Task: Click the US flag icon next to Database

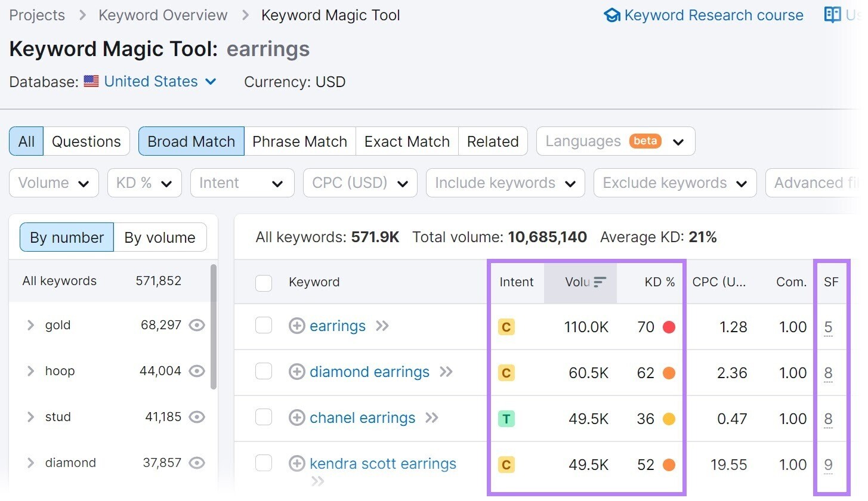Action: tap(91, 81)
